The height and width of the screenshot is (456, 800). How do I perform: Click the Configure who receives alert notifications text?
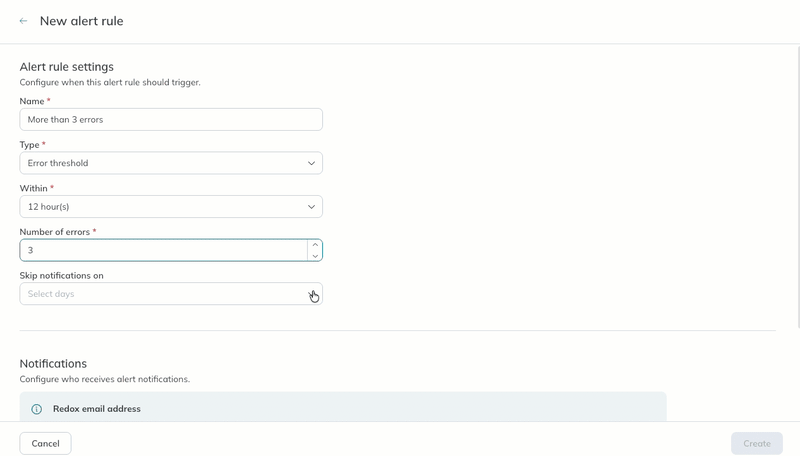pos(105,379)
